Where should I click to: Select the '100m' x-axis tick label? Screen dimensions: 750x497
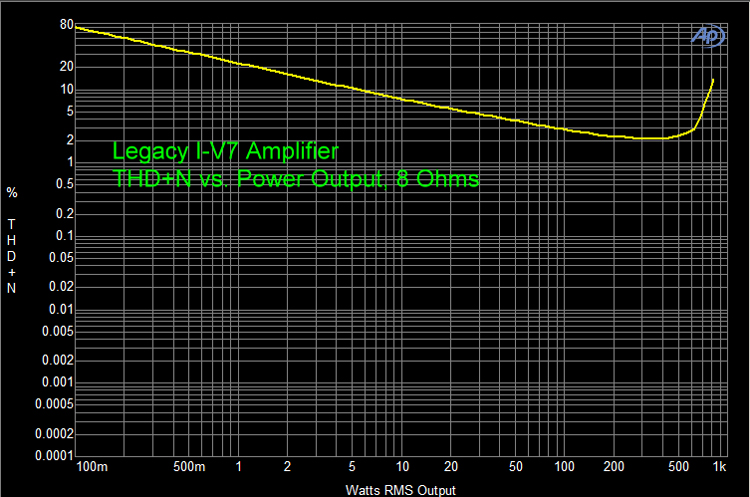(90, 467)
